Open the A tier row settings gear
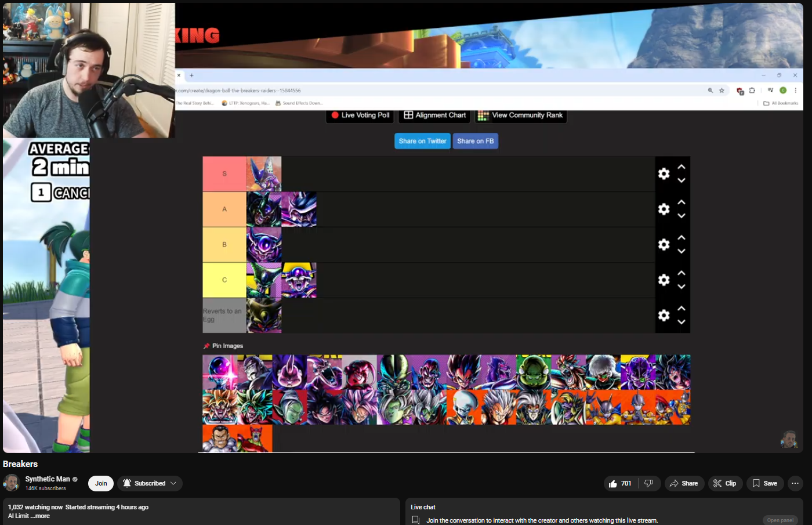 point(664,209)
